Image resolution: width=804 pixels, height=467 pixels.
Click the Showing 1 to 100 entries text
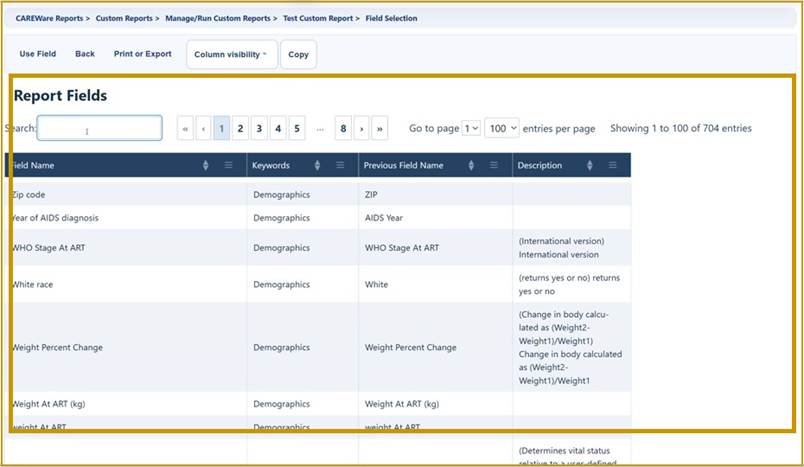click(x=681, y=128)
